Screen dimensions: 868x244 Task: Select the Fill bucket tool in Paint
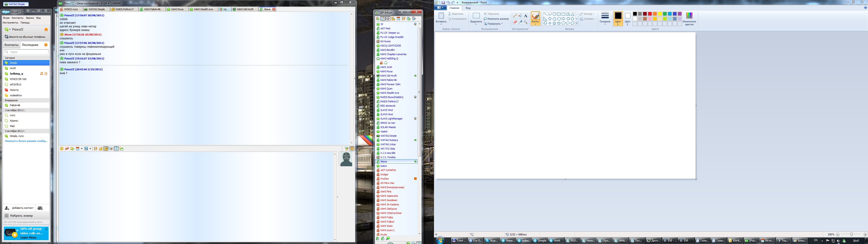pos(520,16)
